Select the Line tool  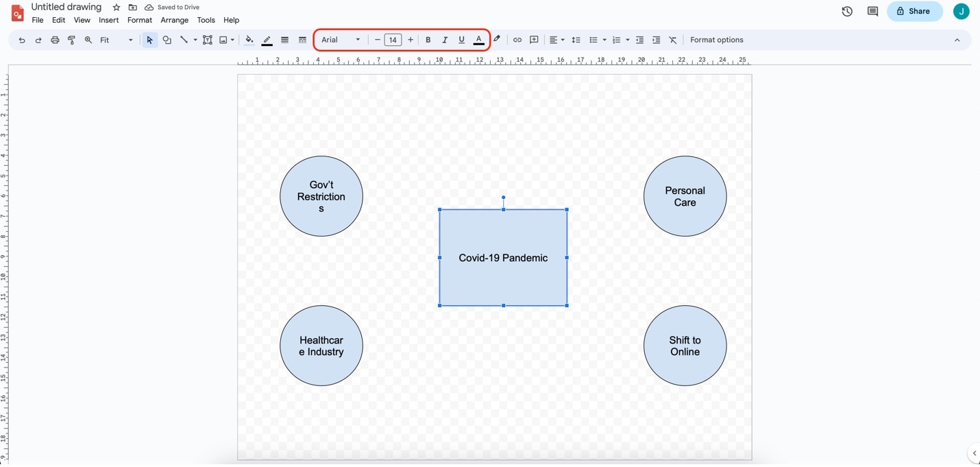coord(184,40)
